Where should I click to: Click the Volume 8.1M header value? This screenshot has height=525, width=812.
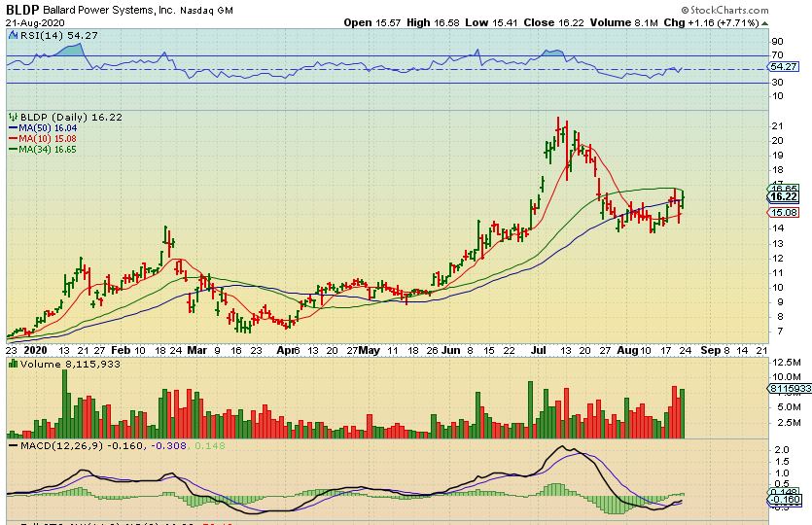click(623, 22)
